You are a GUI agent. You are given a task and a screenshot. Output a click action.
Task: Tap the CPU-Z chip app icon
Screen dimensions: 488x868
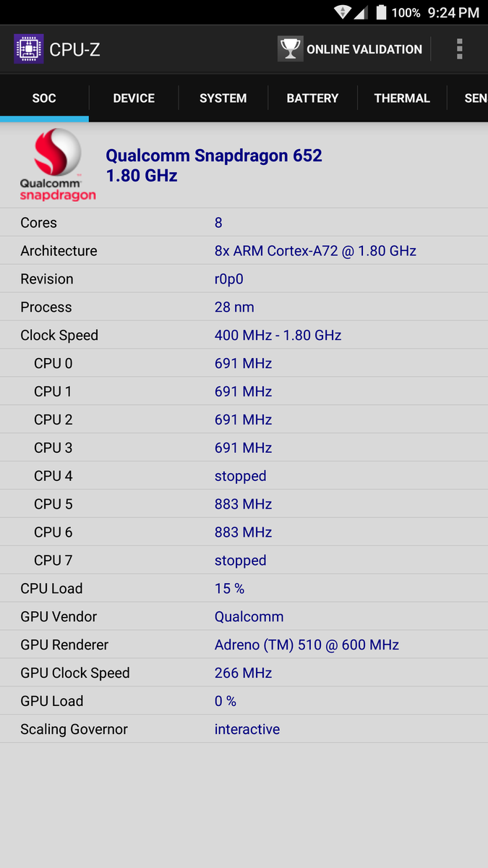point(29,49)
